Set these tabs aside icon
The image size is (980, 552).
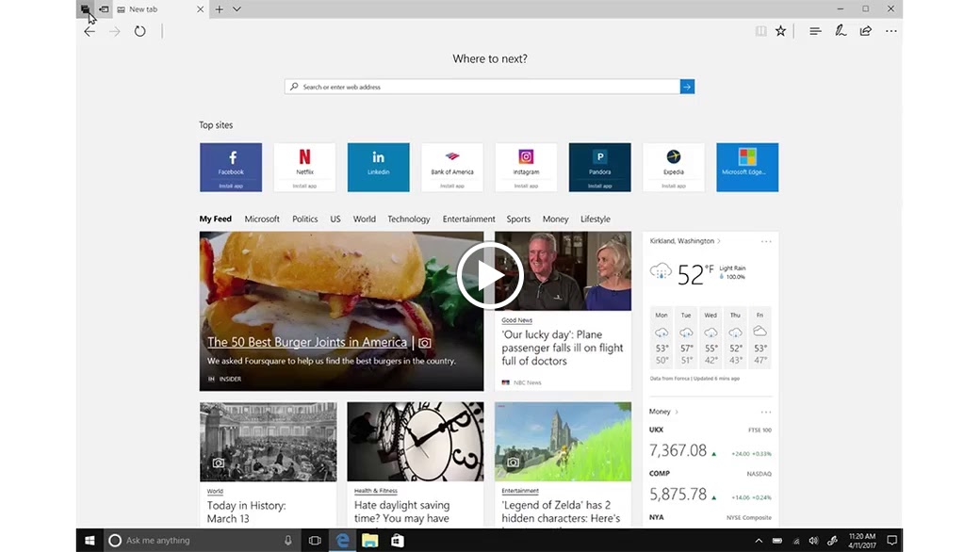(104, 9)
